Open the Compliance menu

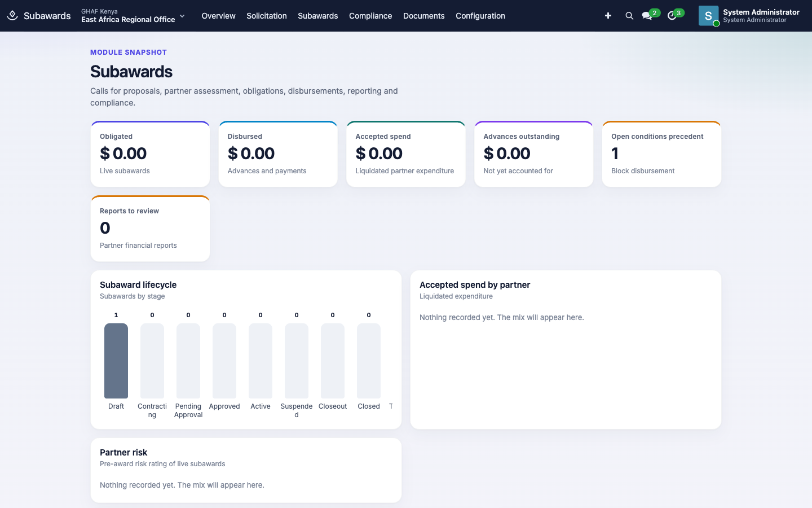coord(370,16)
